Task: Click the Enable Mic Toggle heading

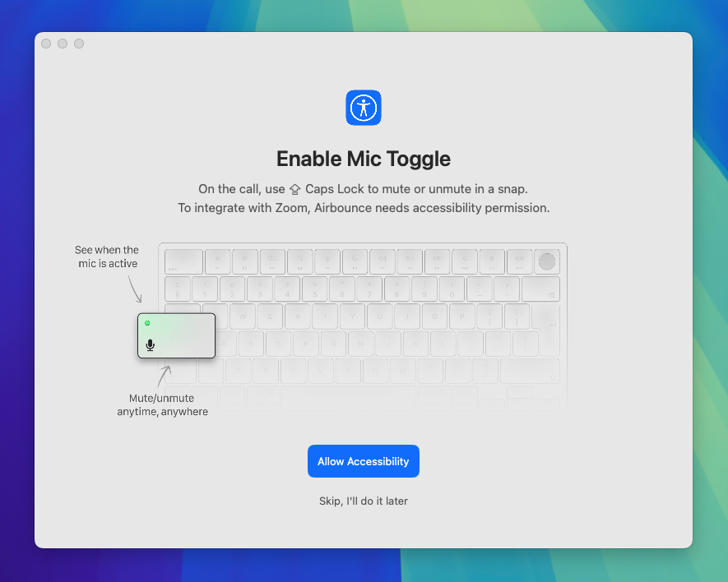Action: pyautogui.click(x=364, y=159)
